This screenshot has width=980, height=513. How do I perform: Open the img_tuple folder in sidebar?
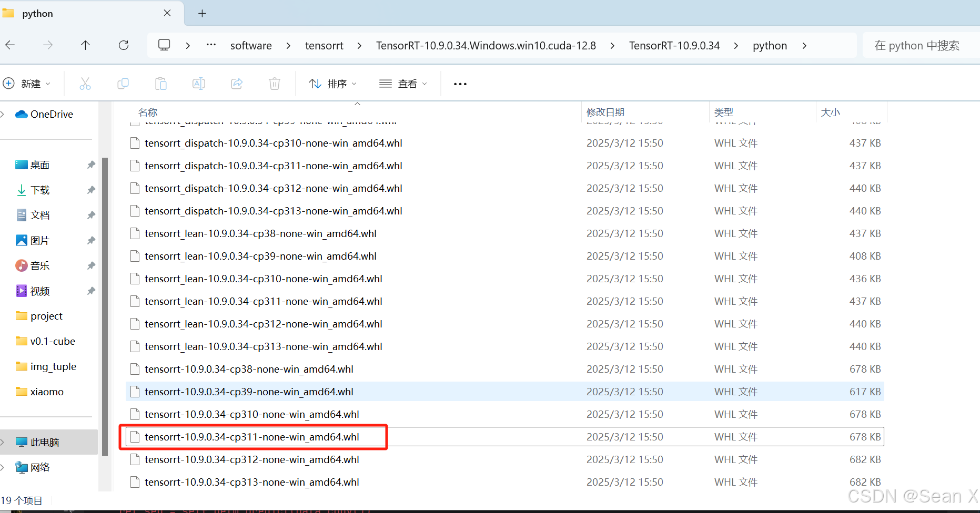pyautogui.click(x=46, y=366)
